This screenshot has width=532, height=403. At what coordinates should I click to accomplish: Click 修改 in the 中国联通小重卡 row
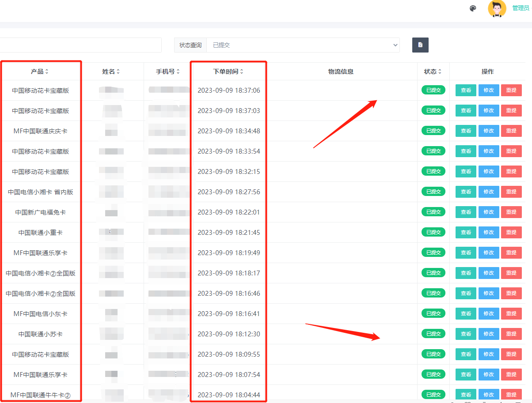(489, 233)
